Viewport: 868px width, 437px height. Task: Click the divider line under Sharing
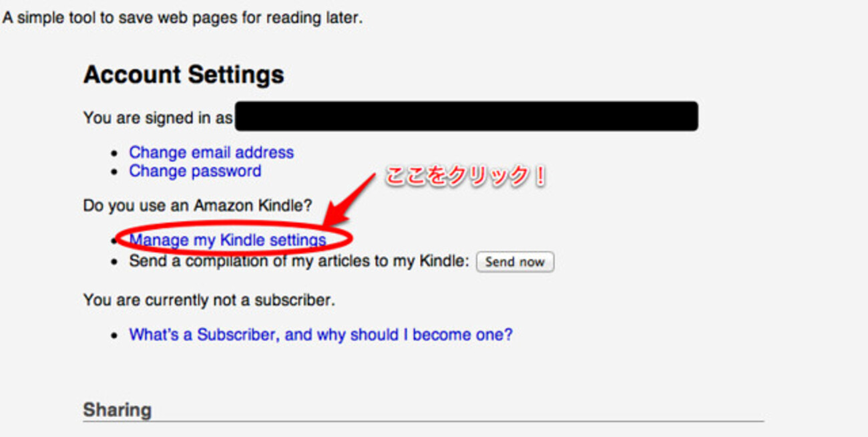(x=423, y=422)
